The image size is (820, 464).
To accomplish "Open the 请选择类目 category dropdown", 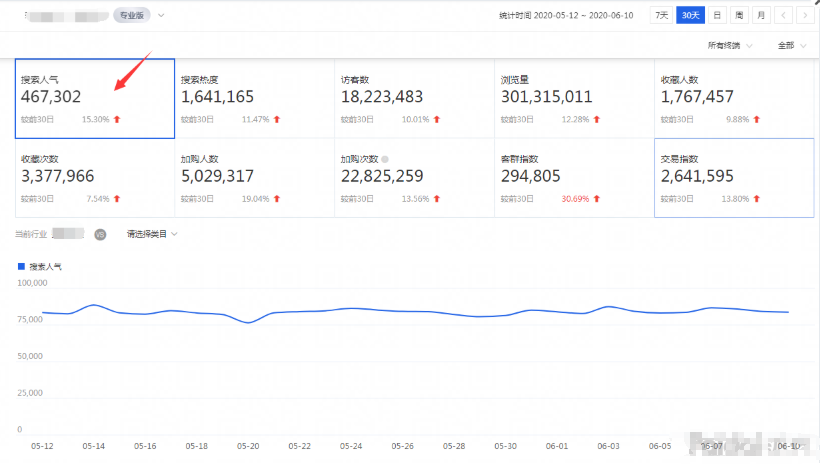I will 152,234.
